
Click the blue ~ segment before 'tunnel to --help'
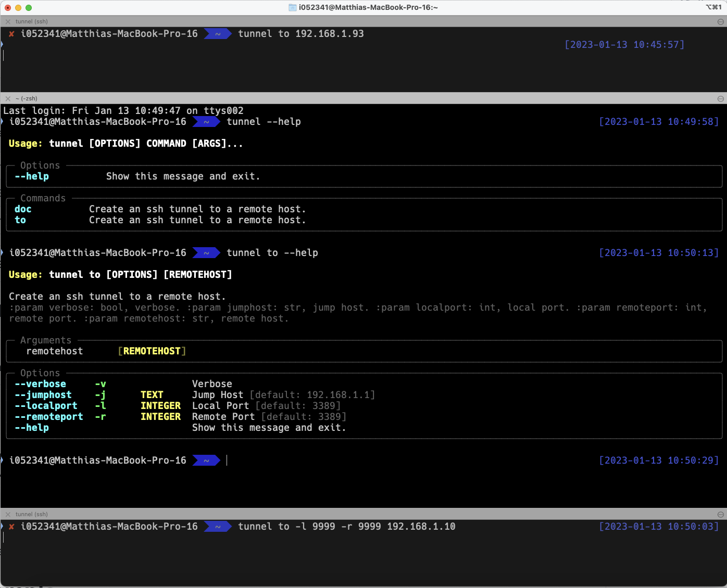coord(206,253)
